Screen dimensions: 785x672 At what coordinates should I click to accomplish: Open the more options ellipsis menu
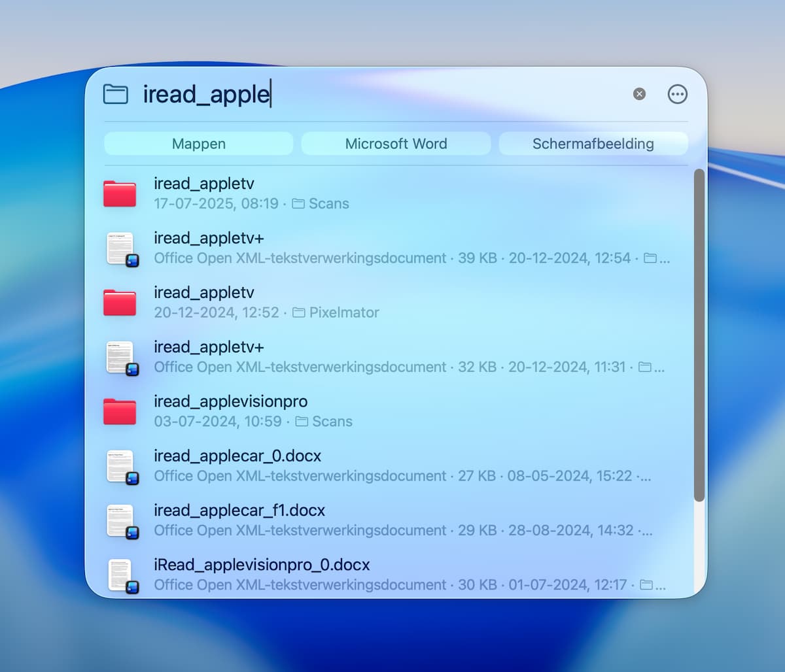677,94
